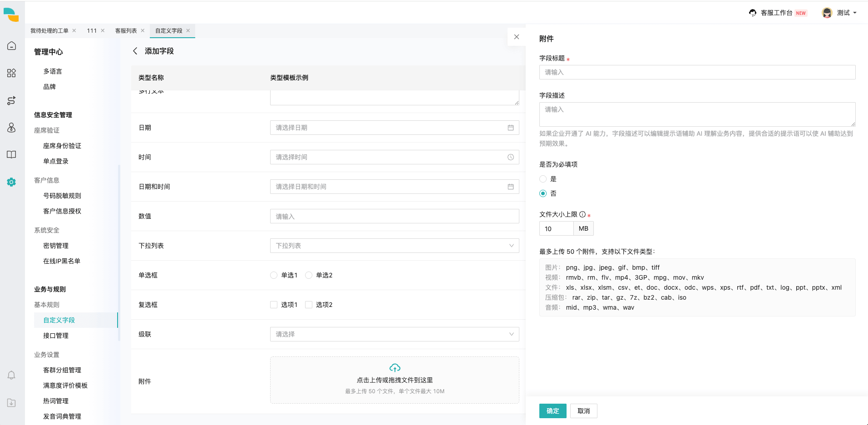Image resolution: width=868 pixels, height=425 pixels.
Task: Open the 请选择日期 date picker
Action: click(395, 128)
